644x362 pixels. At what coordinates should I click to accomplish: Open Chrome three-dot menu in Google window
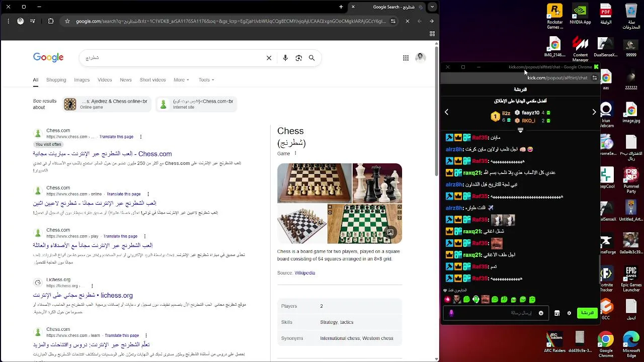(8, 21)
